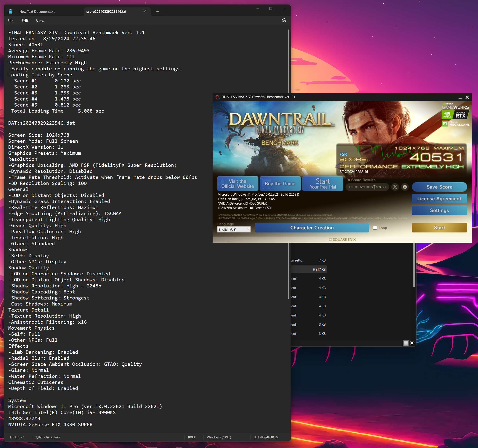Open the Edit menu in Notepad
This screenshot has width=478, height=448.
25,21
